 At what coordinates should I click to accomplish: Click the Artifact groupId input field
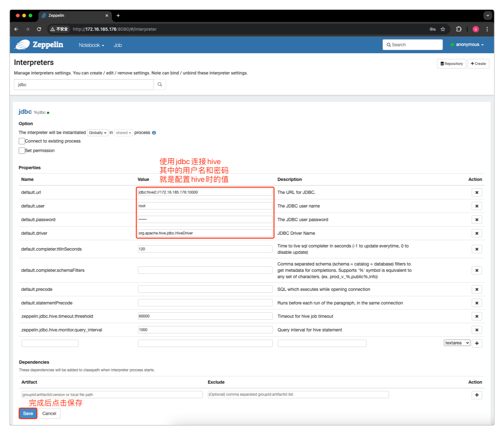(112, 394)
